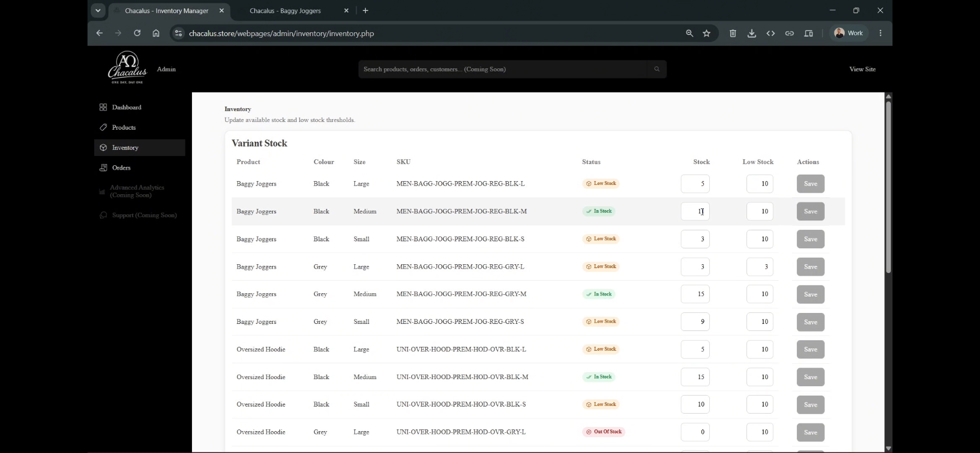Image resolution: width=980 pixels, height=453 pixels.
Task: Open the Chrome three-dot menu
Action: tap(880, 33)
